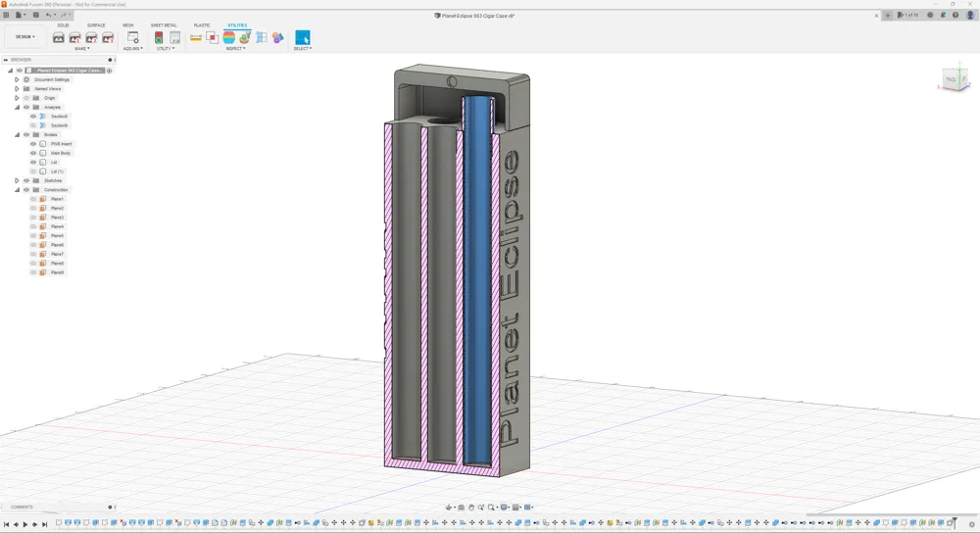The width and height of the screenshot is (980, 533).
Task: Collapse the Construction folder
Action: (x=17, y=190)
